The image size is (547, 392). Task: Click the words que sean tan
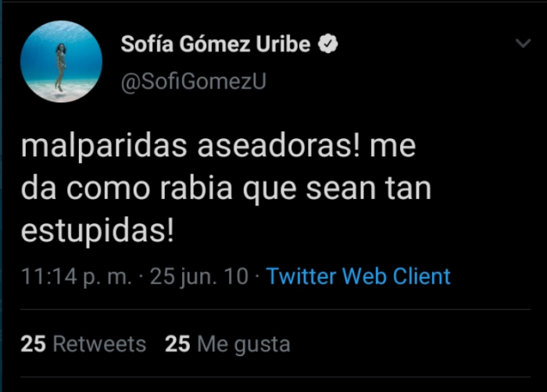coord(344,190)
